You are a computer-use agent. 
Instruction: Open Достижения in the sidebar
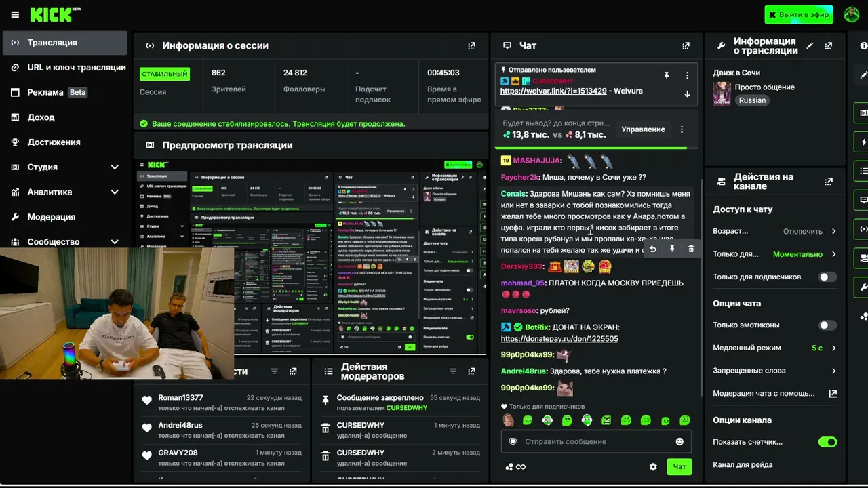pyautogui.click(x=64, y=142)
